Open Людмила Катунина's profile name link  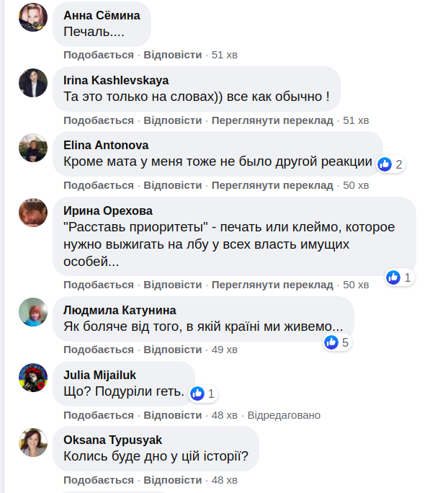click(120, 310)
